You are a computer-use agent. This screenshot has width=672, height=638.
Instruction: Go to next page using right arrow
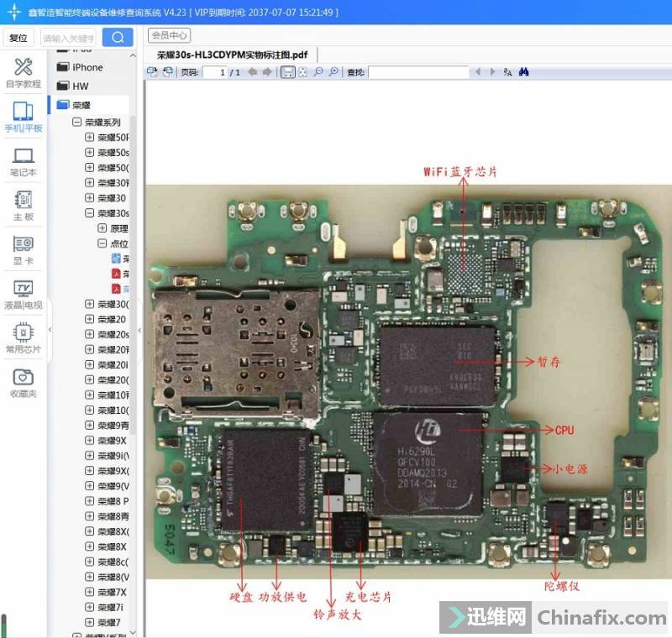267,72
